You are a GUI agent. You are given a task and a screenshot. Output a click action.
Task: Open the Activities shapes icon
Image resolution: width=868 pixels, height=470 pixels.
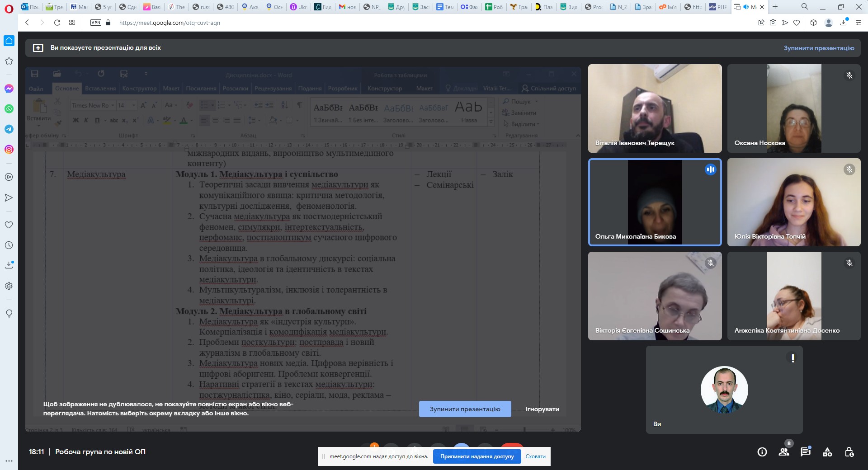[827, 452]
